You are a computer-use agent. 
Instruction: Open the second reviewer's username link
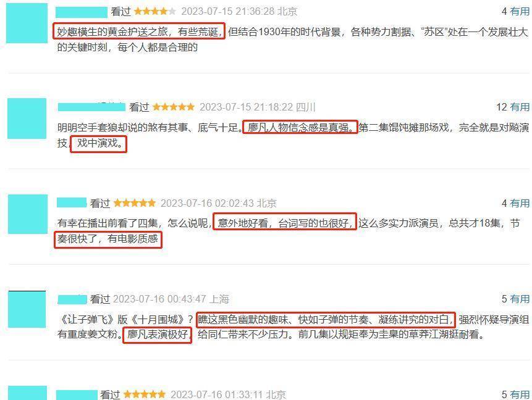click(91, 107)
